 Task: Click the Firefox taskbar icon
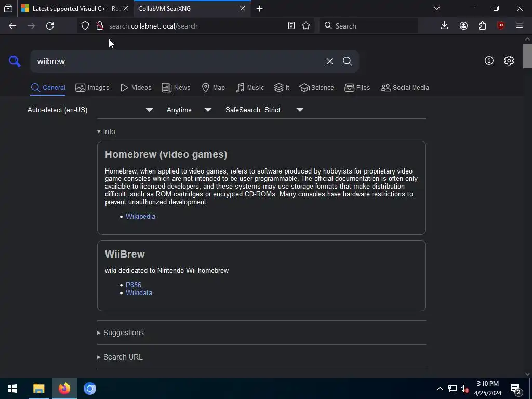64,389
